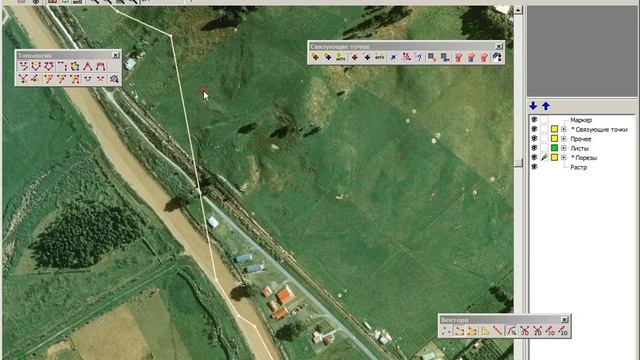
Task: Hide the Листы layer
Action: click(534, 148)
